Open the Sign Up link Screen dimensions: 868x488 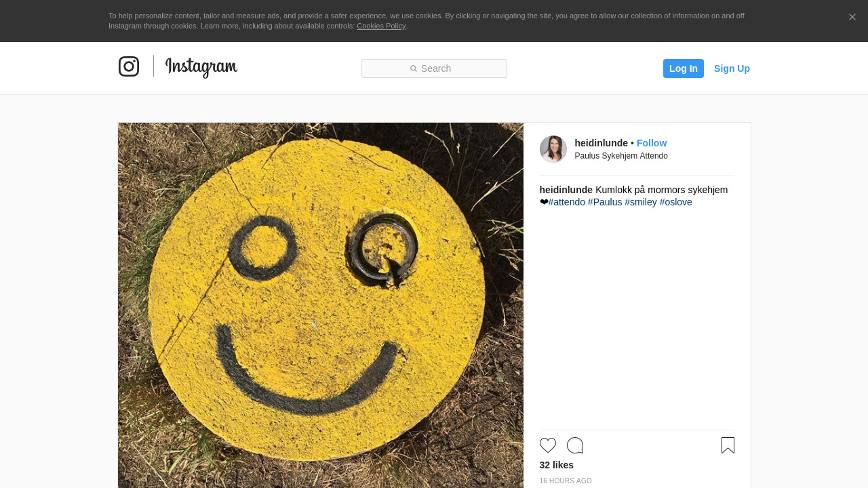pos(732,68)
